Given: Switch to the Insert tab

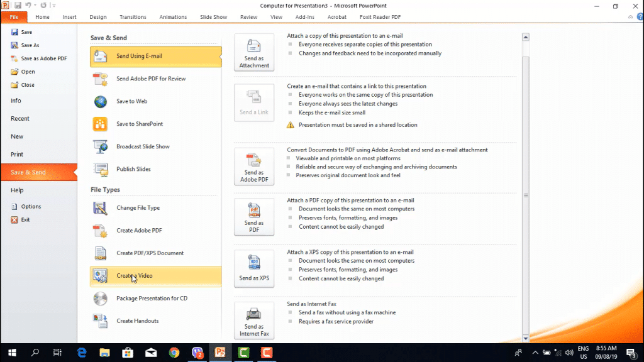Looking at the screenshot, I should coord(69,17).
